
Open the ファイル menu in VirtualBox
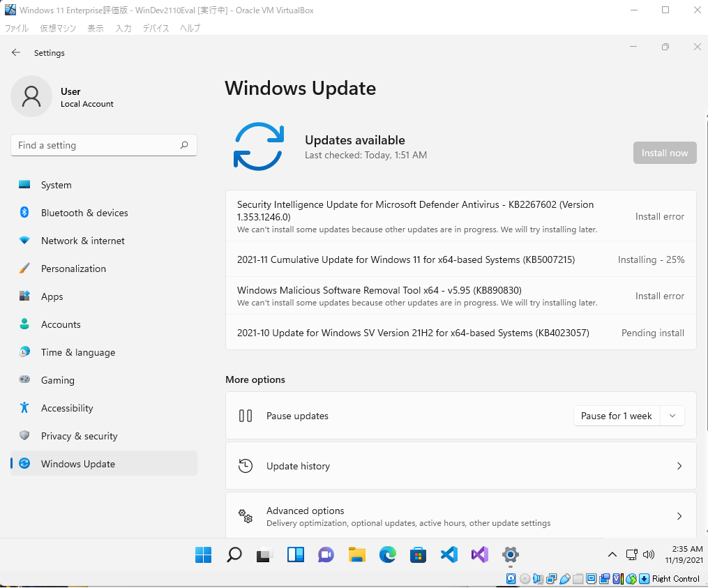coord(16,28)
